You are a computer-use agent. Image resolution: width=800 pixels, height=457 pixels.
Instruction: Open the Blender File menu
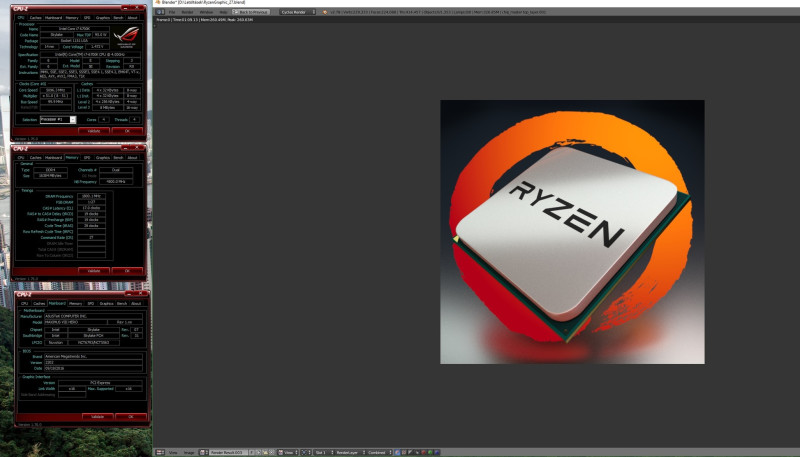[172, 12]
